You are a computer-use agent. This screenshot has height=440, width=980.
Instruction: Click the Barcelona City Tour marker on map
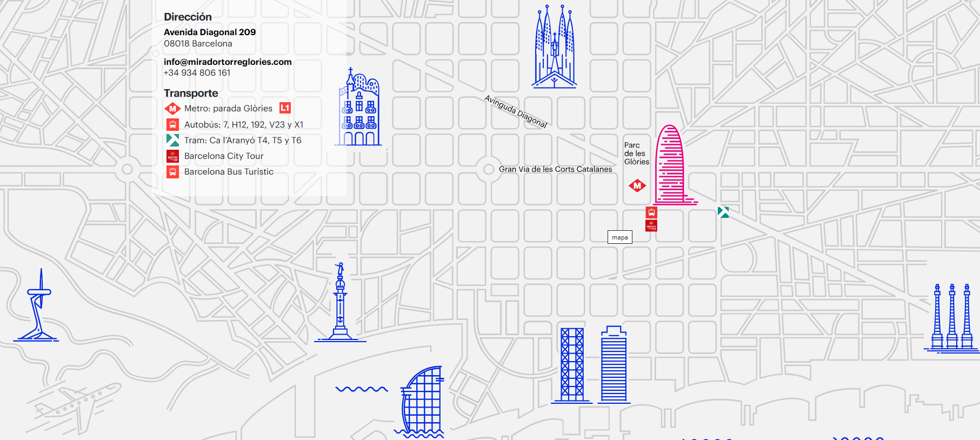[651, 225]
